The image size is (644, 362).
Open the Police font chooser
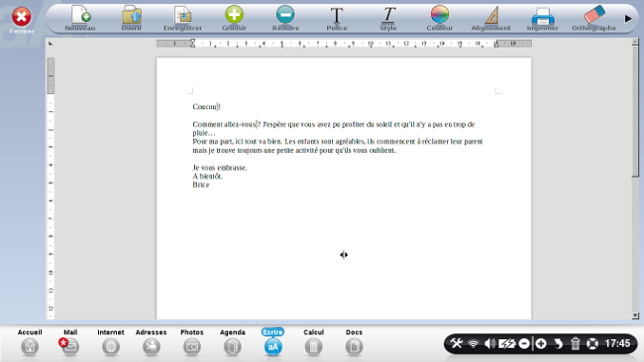pyautogui.click(x=337, y=19)
